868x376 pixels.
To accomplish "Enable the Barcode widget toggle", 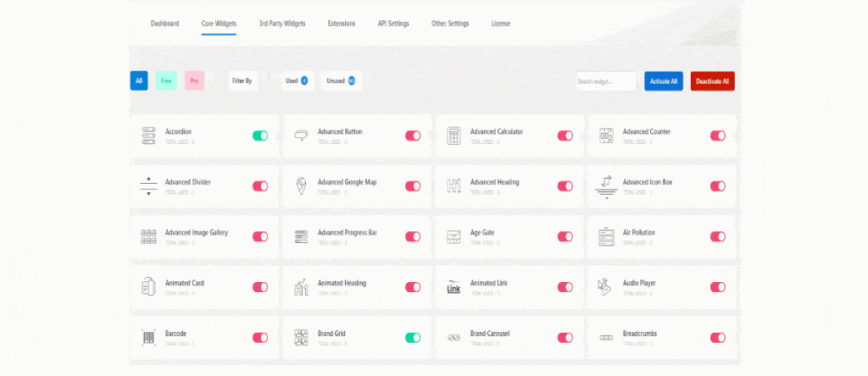I will tap(260, 337).
